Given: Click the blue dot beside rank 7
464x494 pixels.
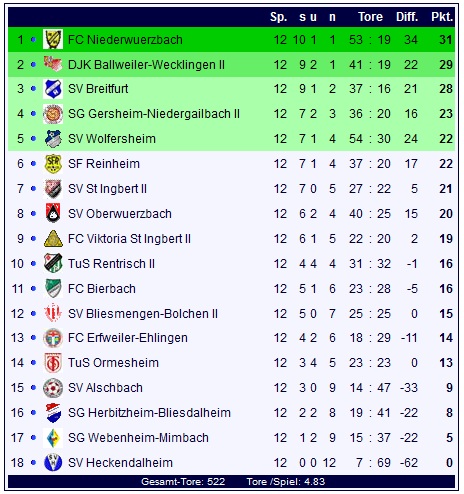Looking at the screenshot, I should pos(33,189).
